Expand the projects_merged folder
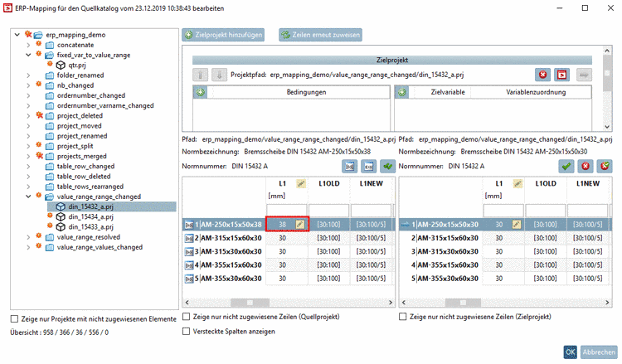Viewport: 622px width, 364px height. coord(28,156)
